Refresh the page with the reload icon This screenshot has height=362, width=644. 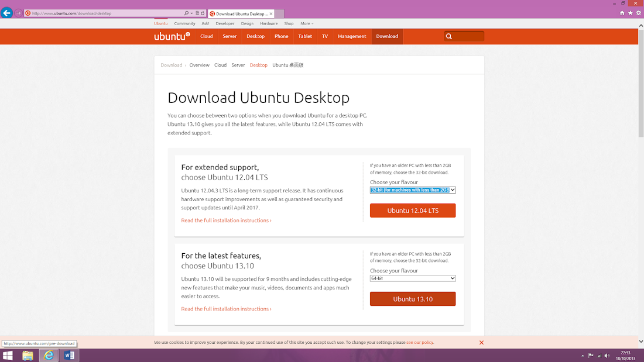point(203,13)
